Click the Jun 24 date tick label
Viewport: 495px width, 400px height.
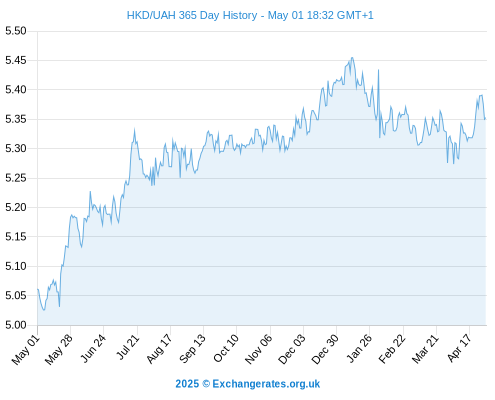(x=93, y=348)
